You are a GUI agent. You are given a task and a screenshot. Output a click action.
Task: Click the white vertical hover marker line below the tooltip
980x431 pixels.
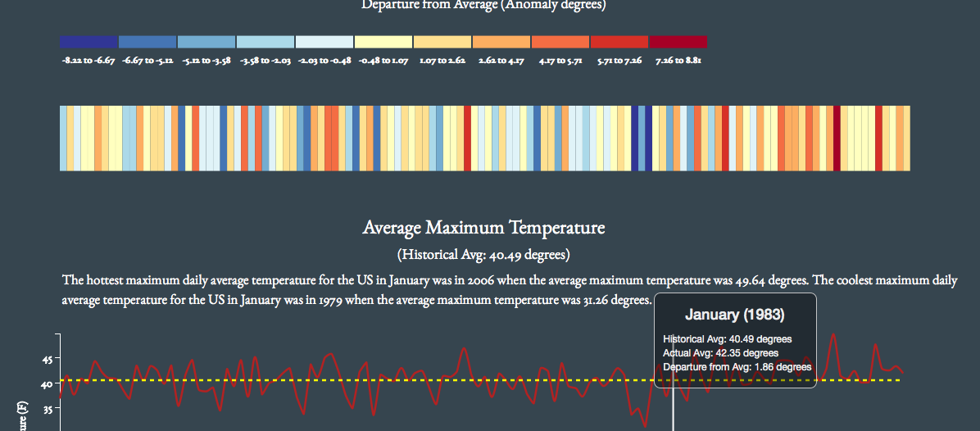pos(673,409)
